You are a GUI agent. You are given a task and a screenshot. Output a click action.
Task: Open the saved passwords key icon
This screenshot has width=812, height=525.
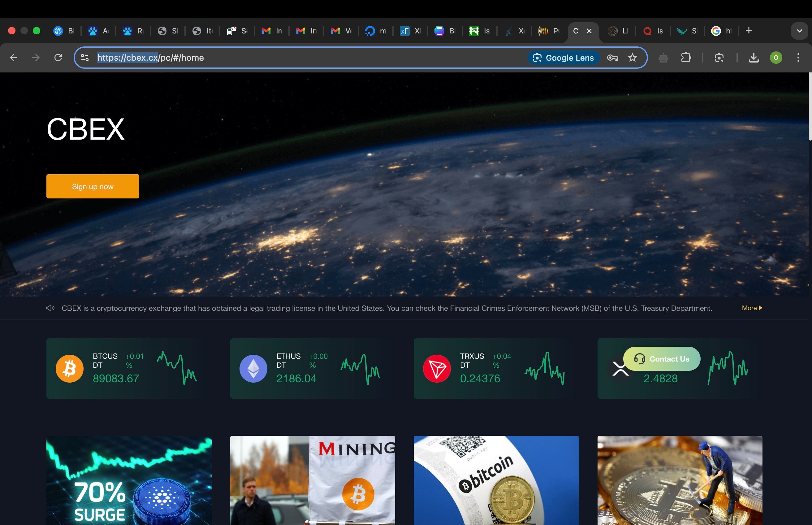(x=612, y=58)
